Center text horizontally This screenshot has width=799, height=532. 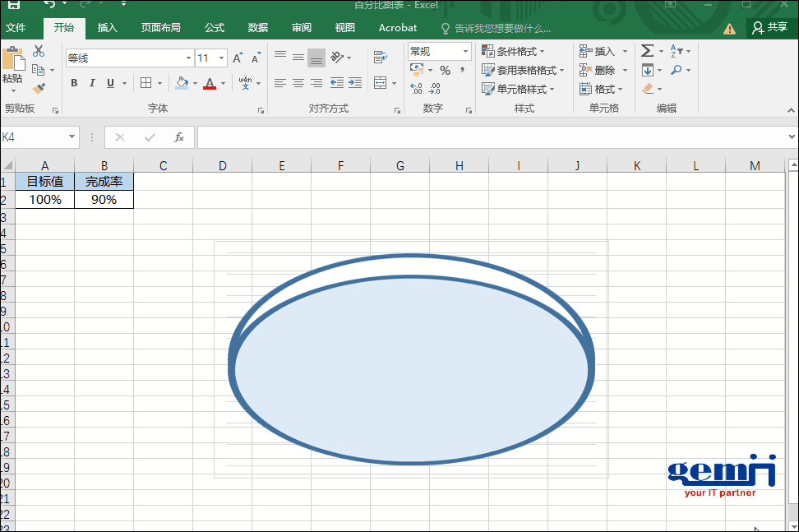point(298,83)
